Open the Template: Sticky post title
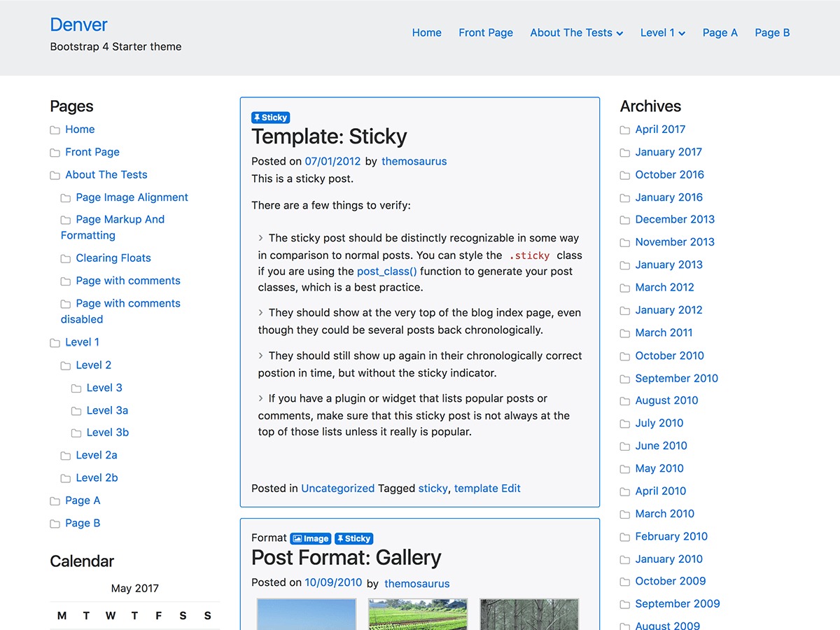The image size is (840, 630). click(x=329, y=136)
